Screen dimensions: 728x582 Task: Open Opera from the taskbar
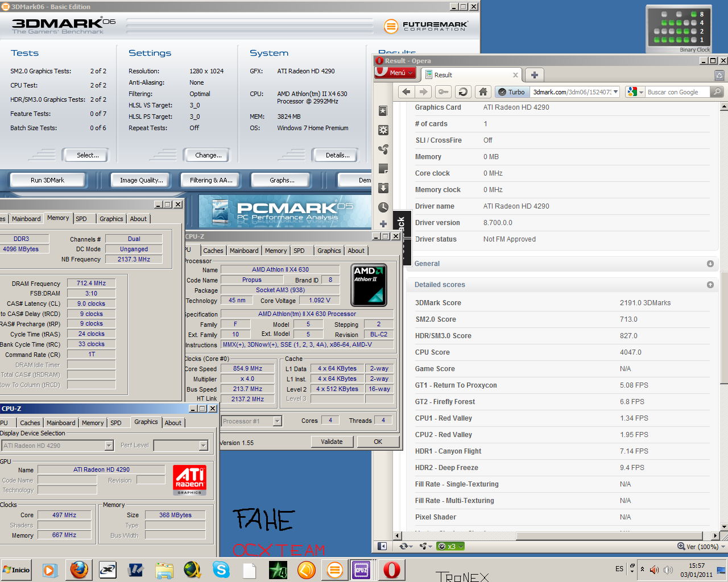click(x=392, y=569)
